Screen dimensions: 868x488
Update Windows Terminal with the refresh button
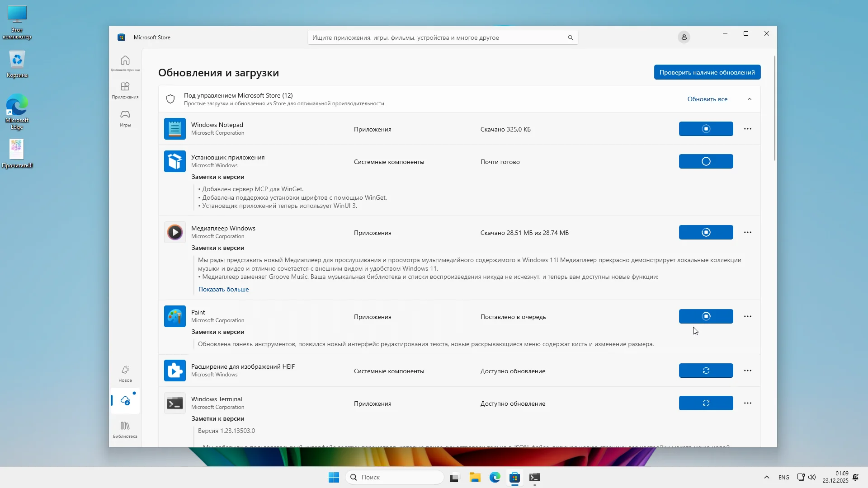[x=706, y=403]
